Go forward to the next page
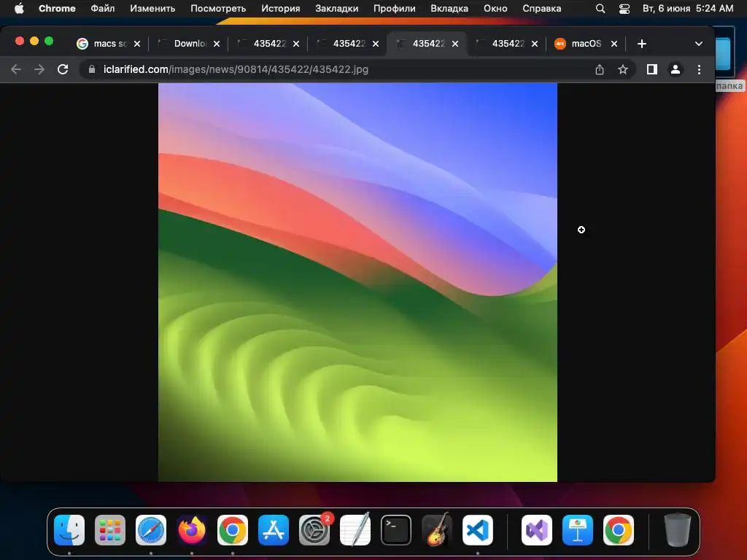This screenshot has height=560, width=747. 39,69
